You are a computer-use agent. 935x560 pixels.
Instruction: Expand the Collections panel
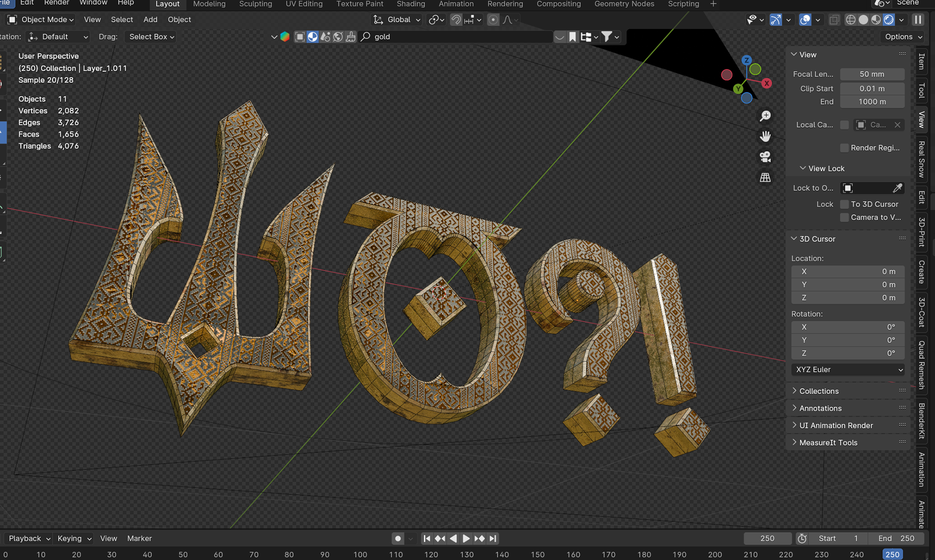pyautogui.click(x=819, y=391)
